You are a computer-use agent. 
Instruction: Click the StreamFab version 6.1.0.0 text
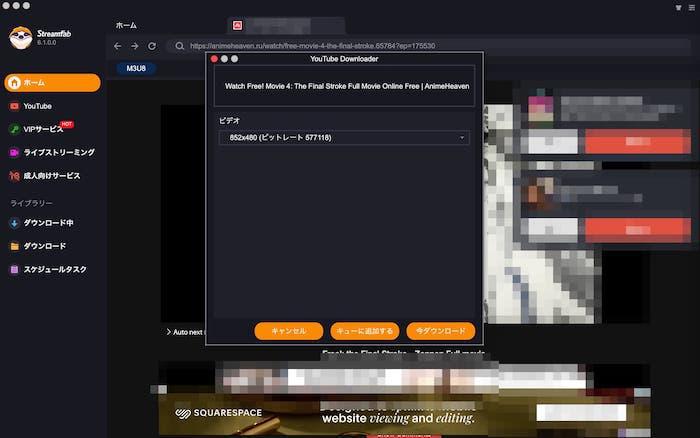(46, 43)
